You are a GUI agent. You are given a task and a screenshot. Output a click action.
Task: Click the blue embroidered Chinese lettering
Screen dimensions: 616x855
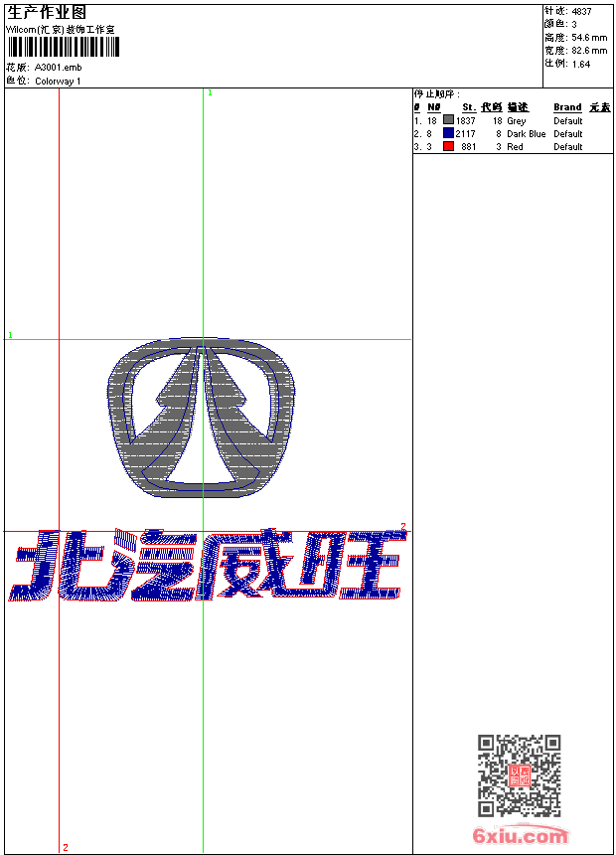pyautogui.click(x=207, y=567)
